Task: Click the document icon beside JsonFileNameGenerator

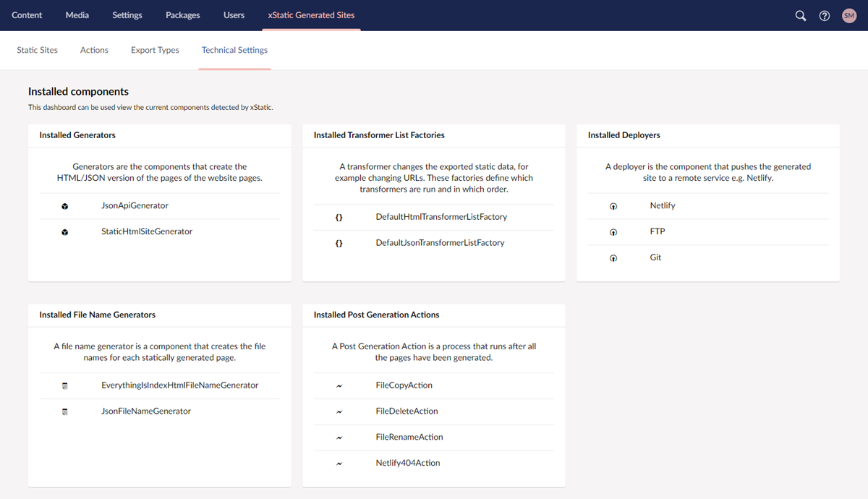Action: click(x=64, y=411)
